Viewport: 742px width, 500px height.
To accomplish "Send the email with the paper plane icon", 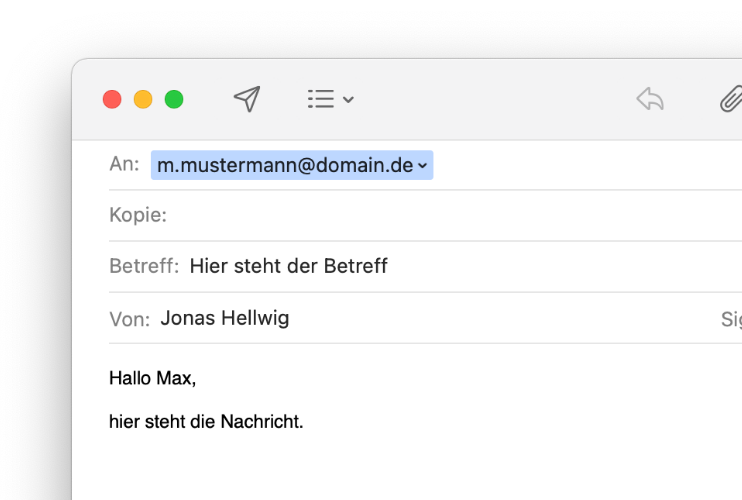I will point(247,98).
